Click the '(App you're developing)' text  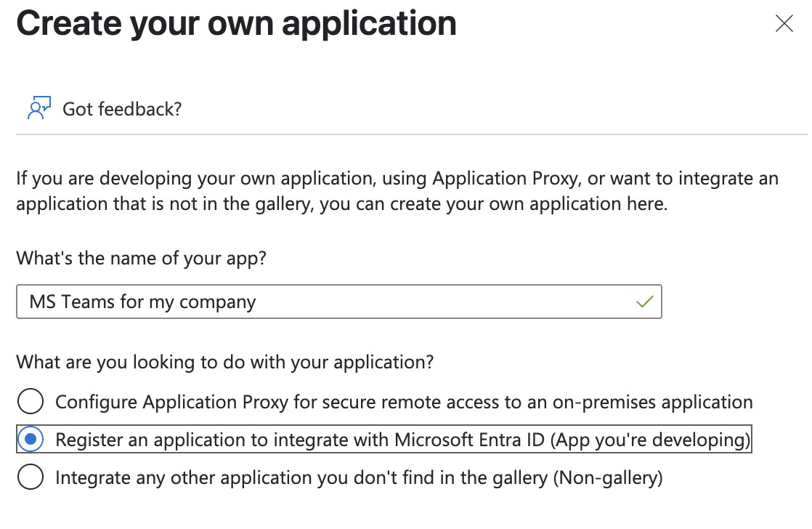(x=650, y=440)
